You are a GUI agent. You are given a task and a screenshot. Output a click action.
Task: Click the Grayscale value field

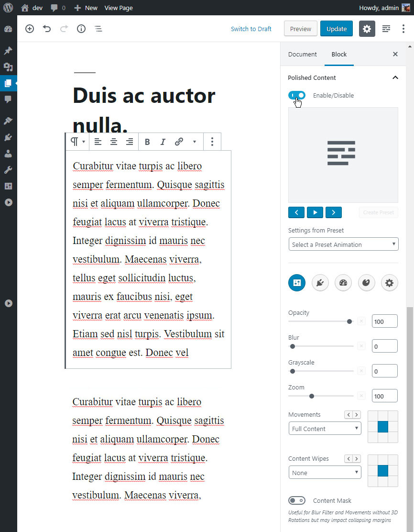(x=384, y=371)
